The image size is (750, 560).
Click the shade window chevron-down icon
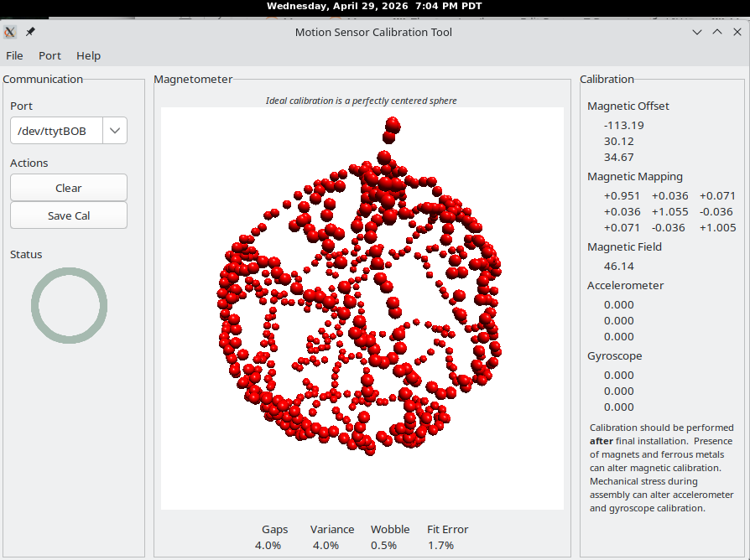click(x=697, y=32)
